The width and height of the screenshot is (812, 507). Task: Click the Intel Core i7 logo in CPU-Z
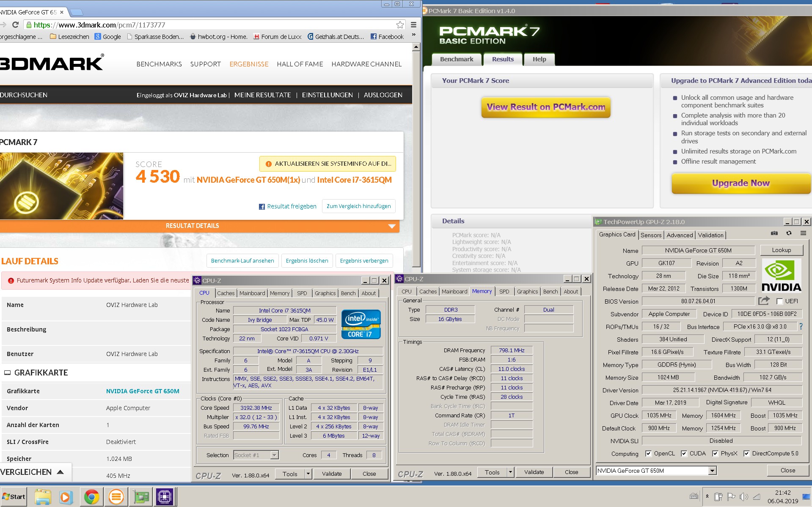pyautogui.click(x=362, y=324)
